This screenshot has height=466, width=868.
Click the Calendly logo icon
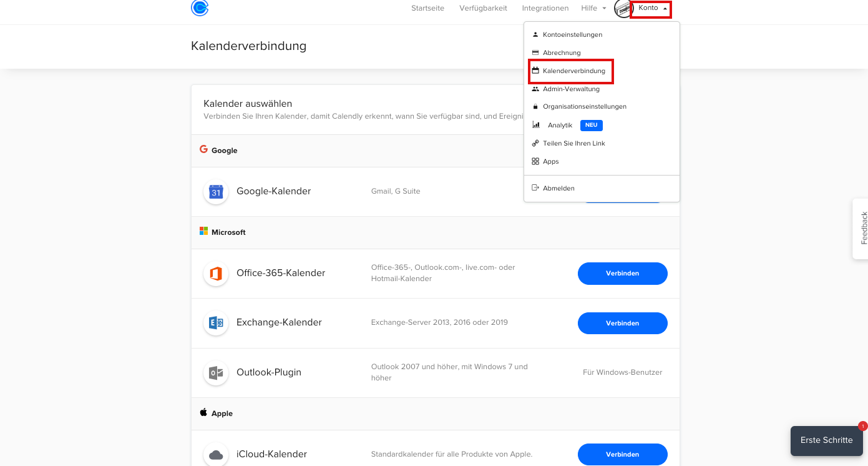[x=200, y=8]
